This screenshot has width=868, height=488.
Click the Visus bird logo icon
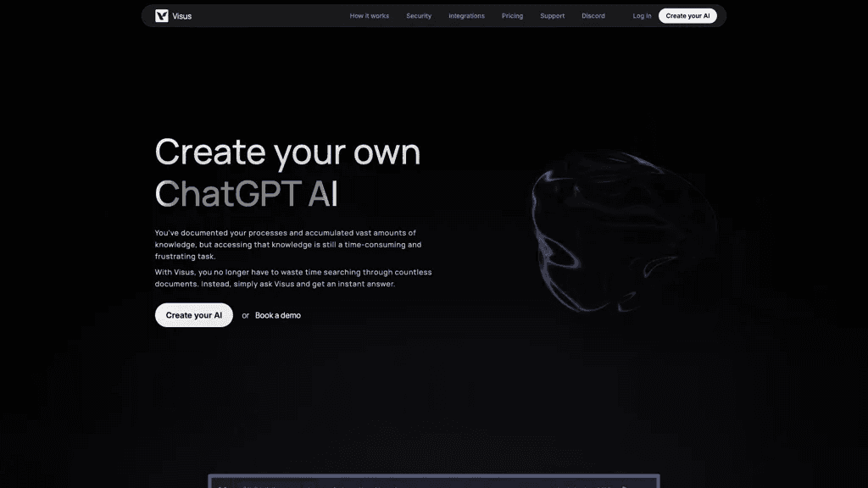tap(162, 16)
